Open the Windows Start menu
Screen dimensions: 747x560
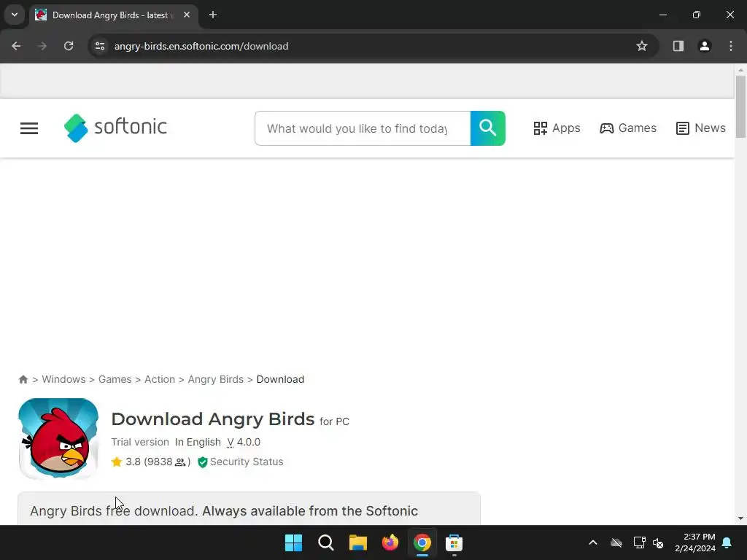point(293,542)
